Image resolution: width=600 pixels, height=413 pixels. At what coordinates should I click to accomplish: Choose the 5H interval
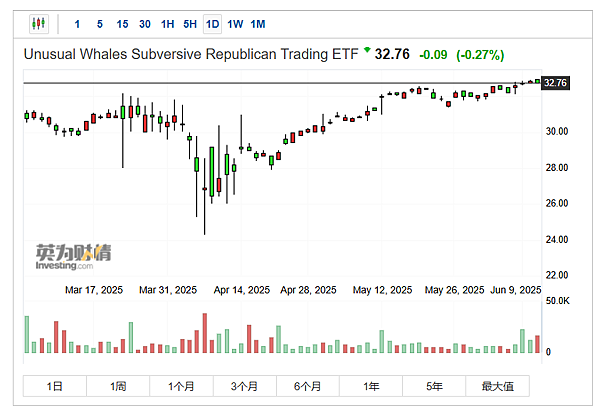tap(190, 24)
